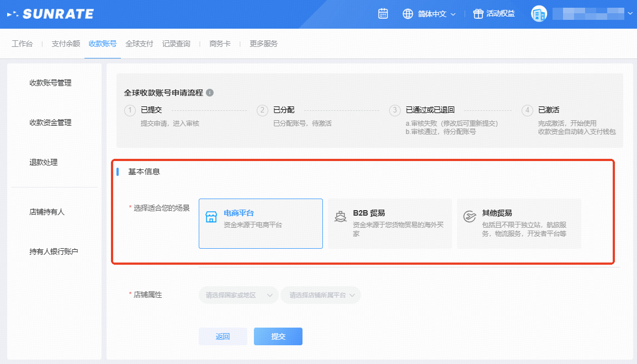Select 电商平台 scenario title
637x364 pixels.
click(x=238, y=213)
